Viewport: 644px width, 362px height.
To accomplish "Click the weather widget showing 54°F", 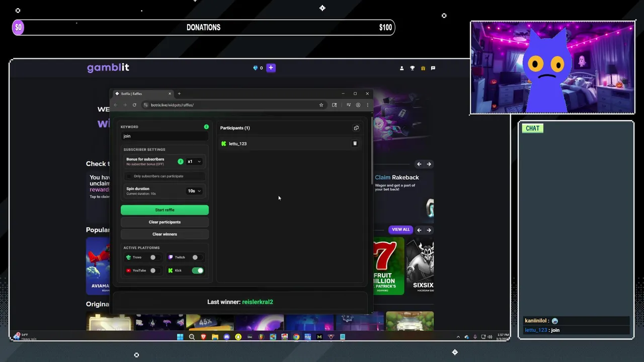I will (26, 336).
